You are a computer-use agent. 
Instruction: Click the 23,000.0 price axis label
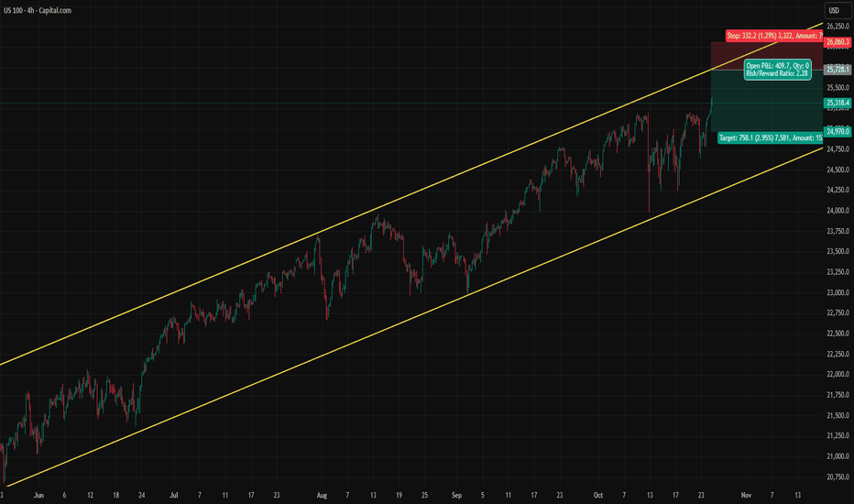pos(838,292)
